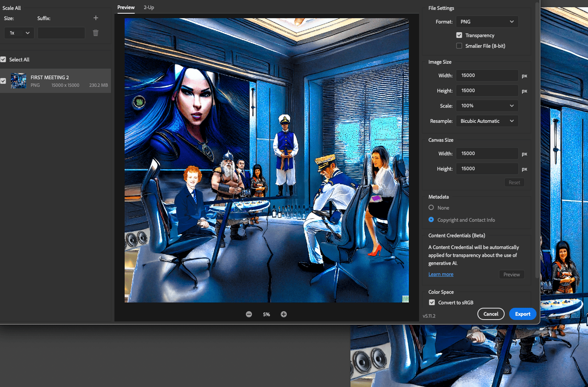Click the export settings panel scrollbar
The image size is (588, 387).
click(537, 140)
